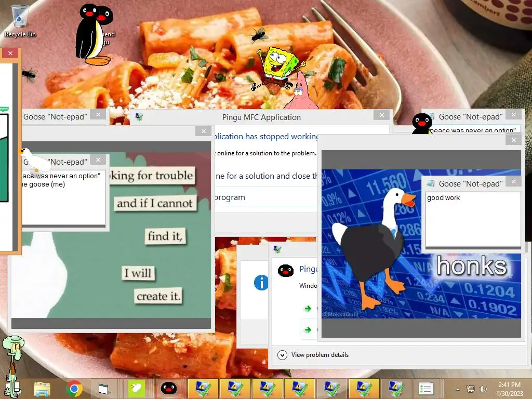Image resolution: width=532 pixels, height=399 pixels.
Task: Close the poem image window
Action: 204,131
